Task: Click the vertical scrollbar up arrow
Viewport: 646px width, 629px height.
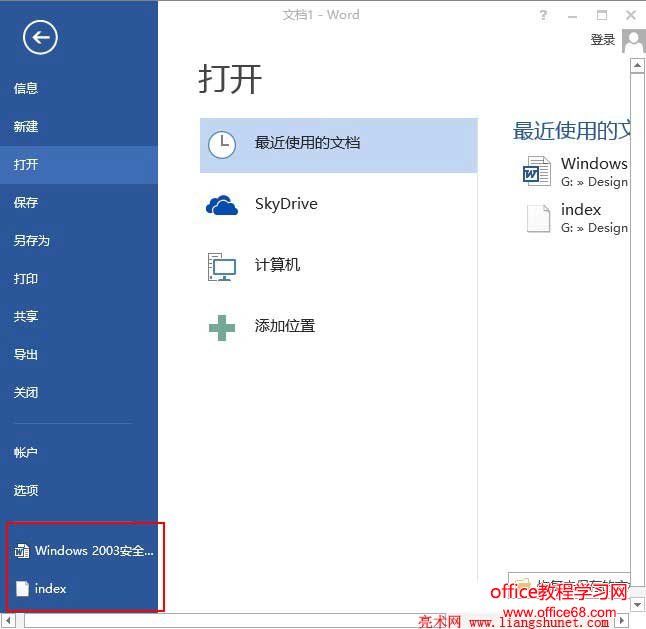Action: pos(637,65)
